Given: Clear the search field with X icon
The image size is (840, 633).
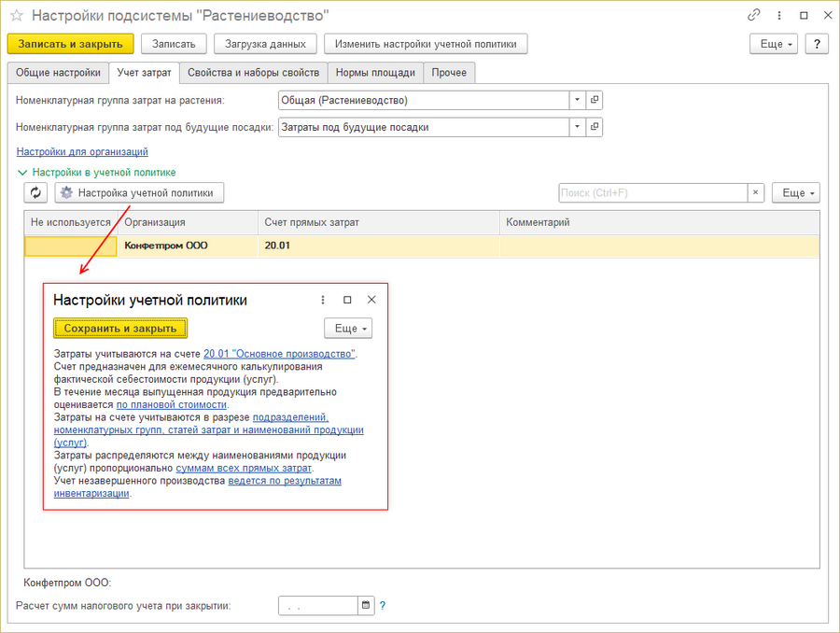Looking at the screenshot, I should pyautogui.click(x=755, y=192).
